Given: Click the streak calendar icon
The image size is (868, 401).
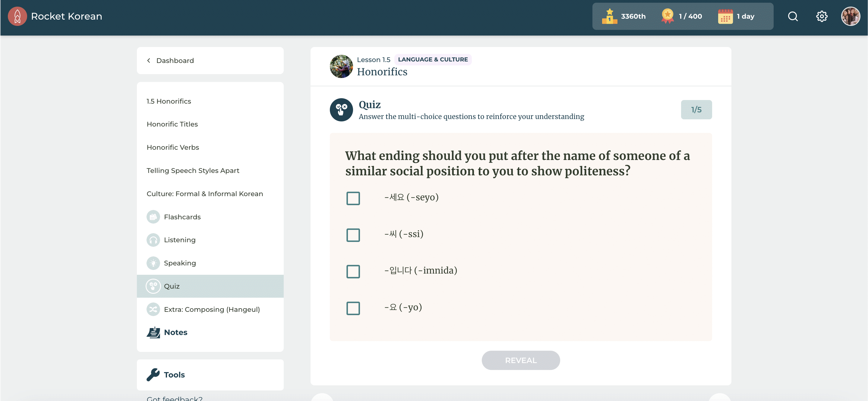Looking at the screenshot, I should click(x=725, y=16).
